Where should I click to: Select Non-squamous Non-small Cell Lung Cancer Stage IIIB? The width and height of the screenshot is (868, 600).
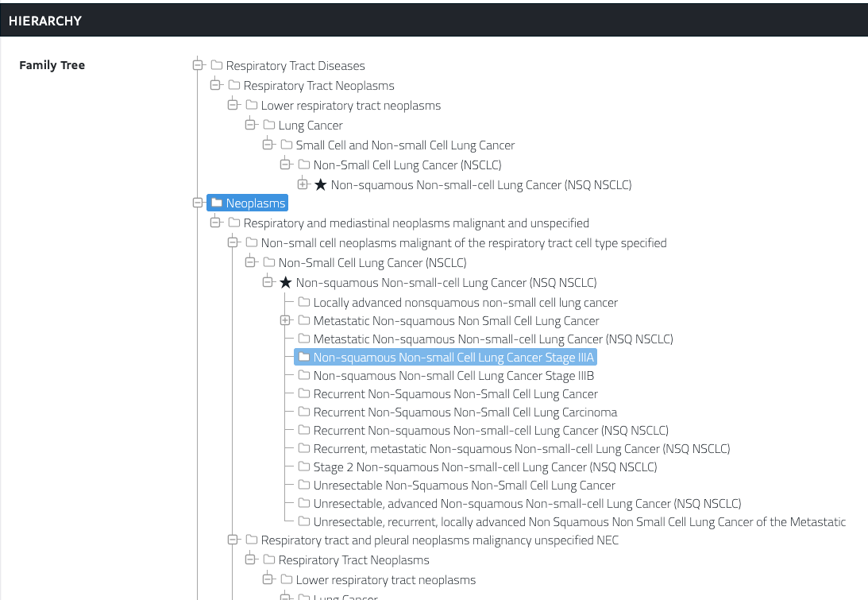pyautogui.click(x=453, y=376)
